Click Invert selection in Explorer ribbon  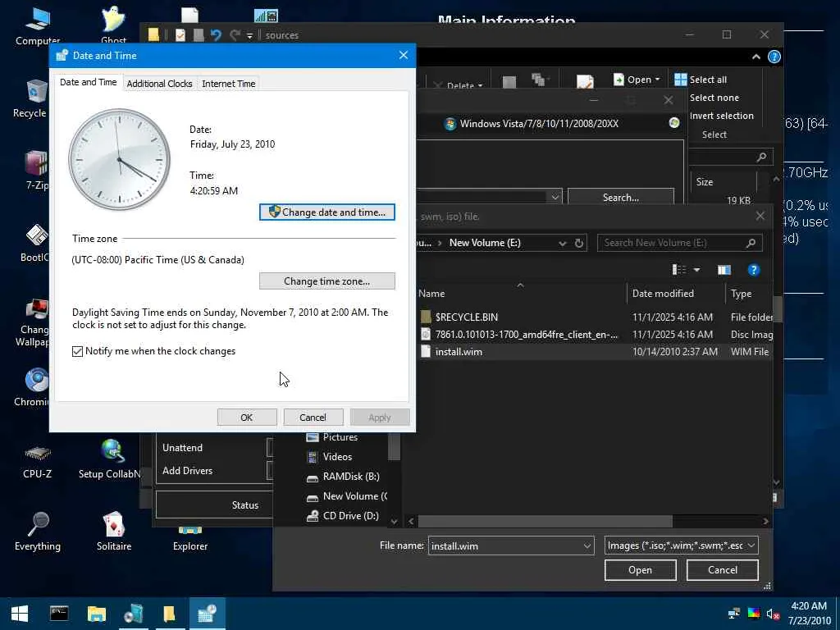(721, 116)
